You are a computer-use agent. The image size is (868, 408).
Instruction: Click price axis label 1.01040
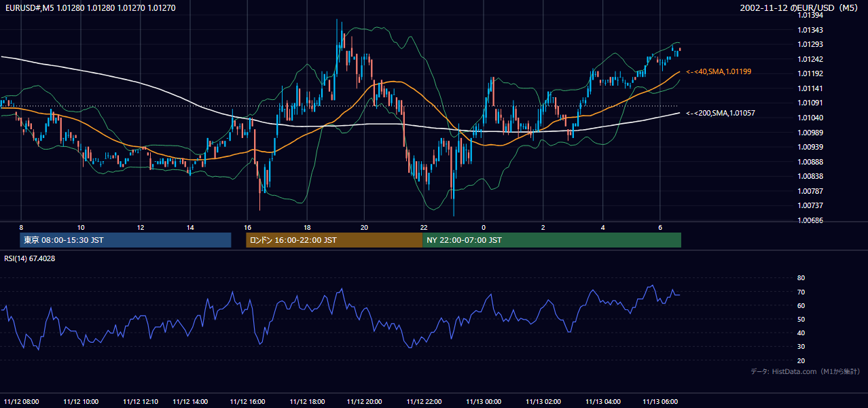[811, 118]
